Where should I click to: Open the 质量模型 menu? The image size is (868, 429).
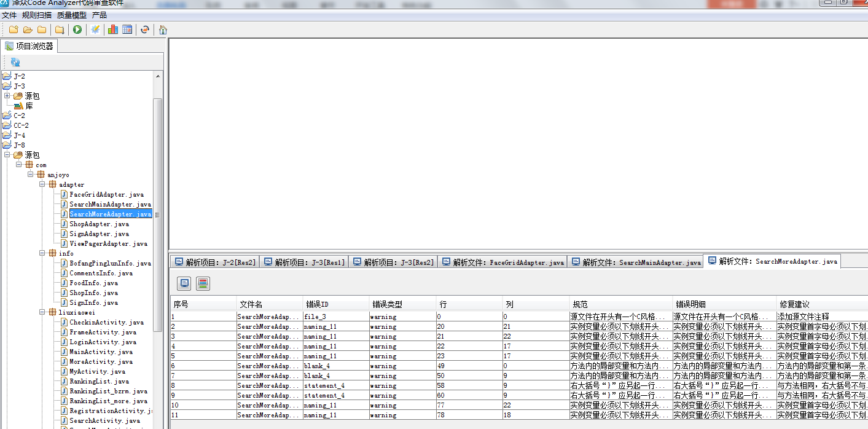72,15
